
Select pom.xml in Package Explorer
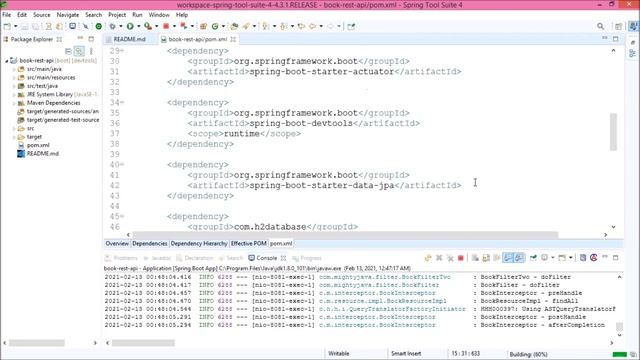click(x=38, y=145)
